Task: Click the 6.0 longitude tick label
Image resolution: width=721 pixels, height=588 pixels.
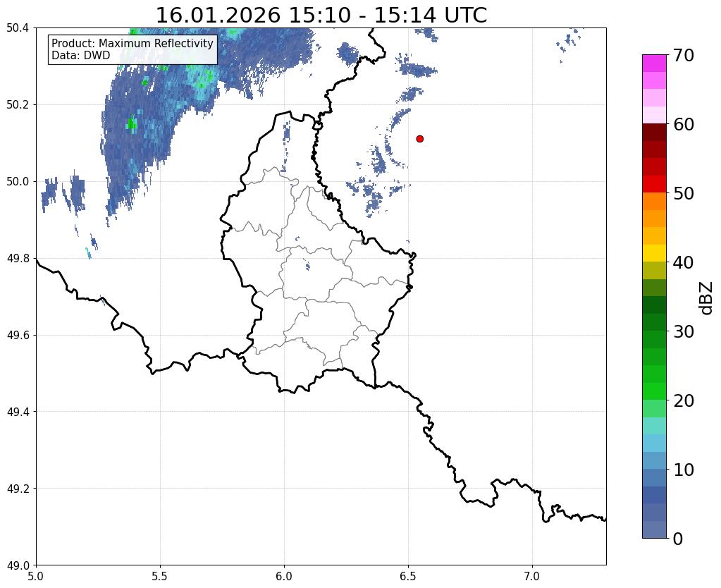Action: click(x=284, y=576)
